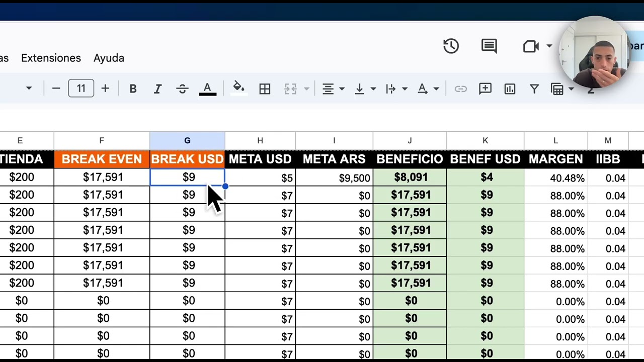Image resolution: width=644 pixels, height=362 pixels.
Task: Open text rotation options
Action: pos(423,89)
